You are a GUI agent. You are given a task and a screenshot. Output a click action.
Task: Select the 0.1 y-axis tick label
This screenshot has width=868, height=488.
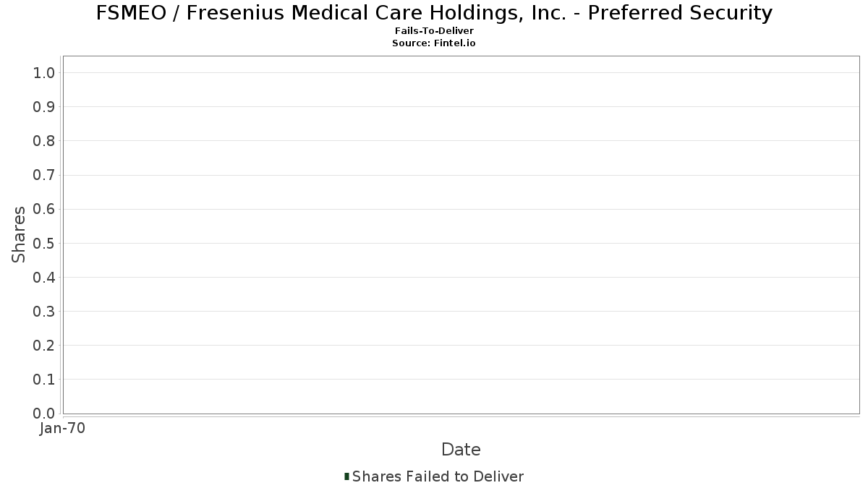click(44, 380)
